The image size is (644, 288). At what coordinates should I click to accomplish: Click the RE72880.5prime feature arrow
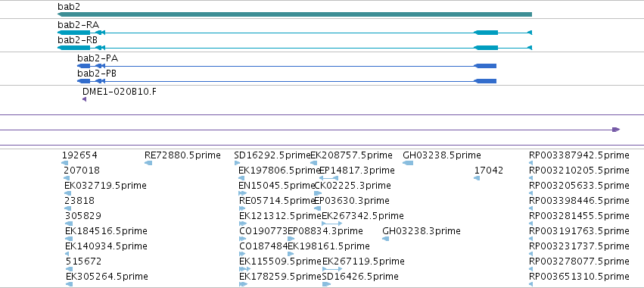[148, 163]
